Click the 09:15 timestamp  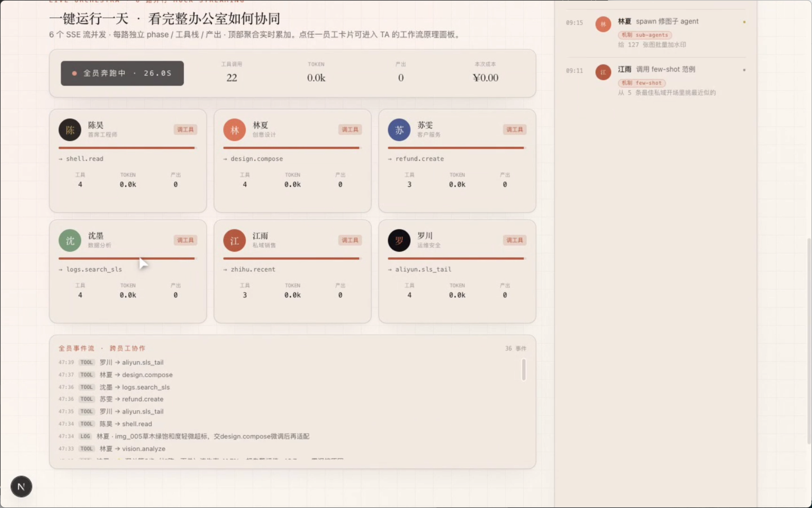[574, 23]
